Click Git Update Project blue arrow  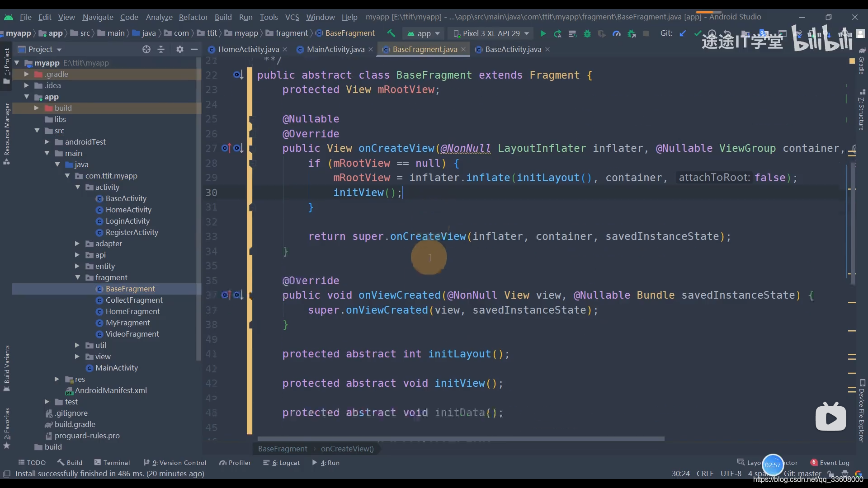pyautogui.click(x=683, y=33)
